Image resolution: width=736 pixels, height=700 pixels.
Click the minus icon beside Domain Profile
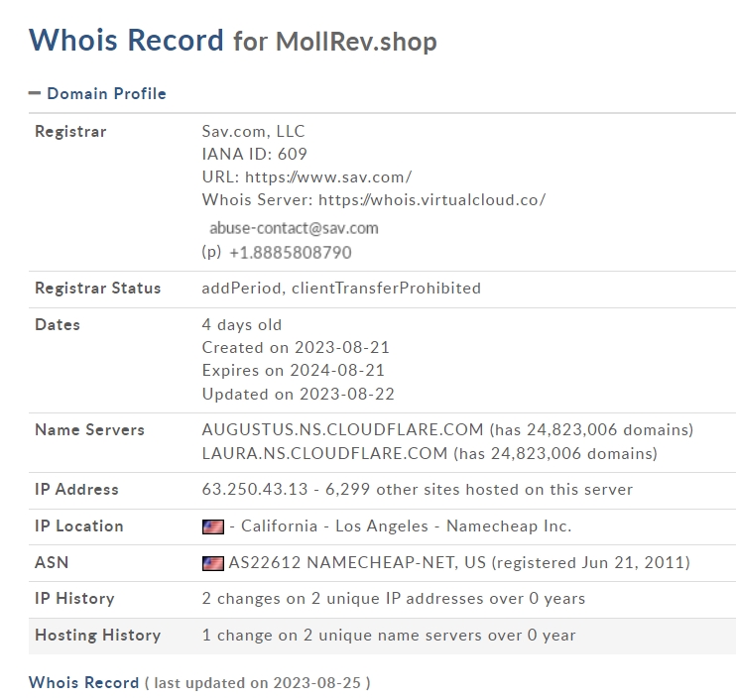click(x=35, y=93)
